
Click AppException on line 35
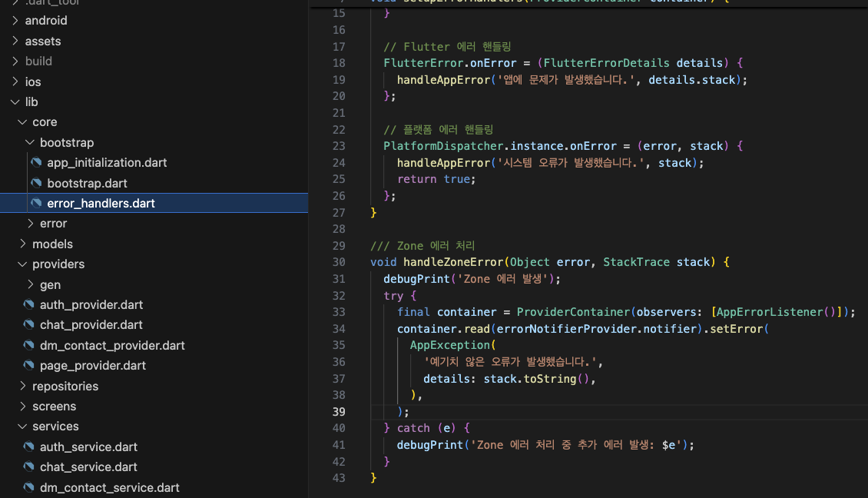click(x=450, y=345)
